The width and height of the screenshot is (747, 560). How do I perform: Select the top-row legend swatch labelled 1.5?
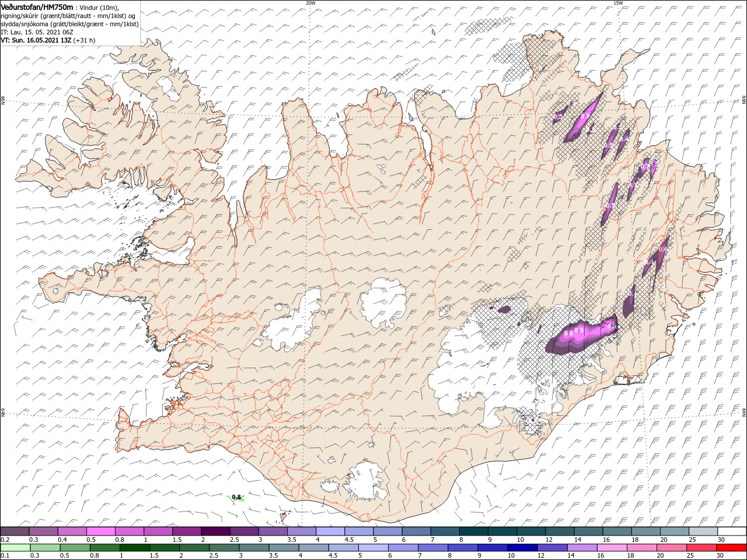click(186, 531)
